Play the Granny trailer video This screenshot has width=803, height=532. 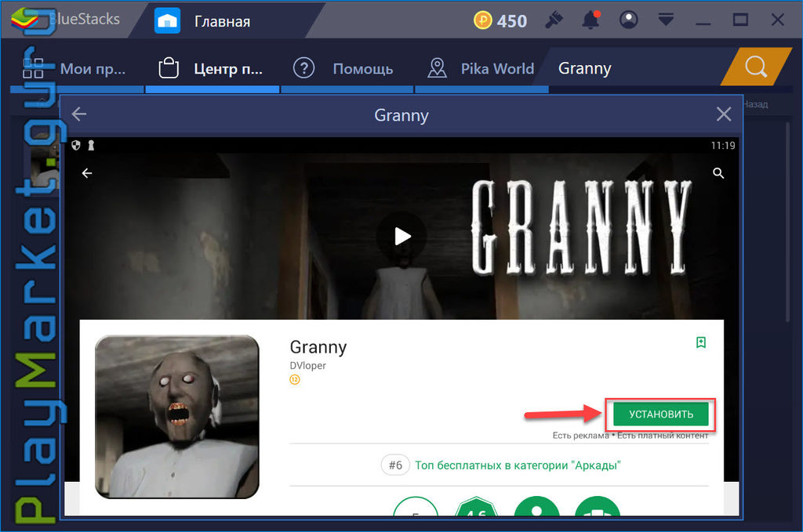pyautogui.click(x=402, y=237)
